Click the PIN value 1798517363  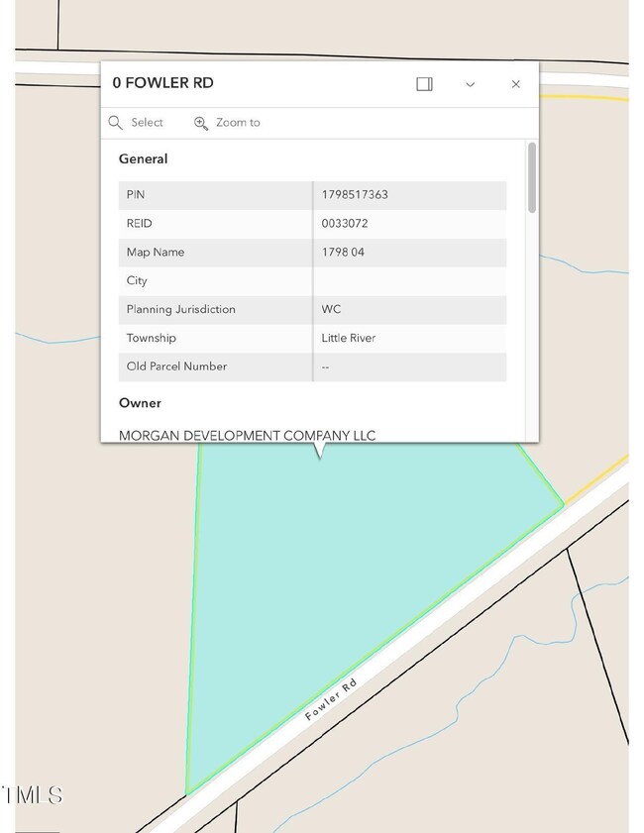point(355,195)
